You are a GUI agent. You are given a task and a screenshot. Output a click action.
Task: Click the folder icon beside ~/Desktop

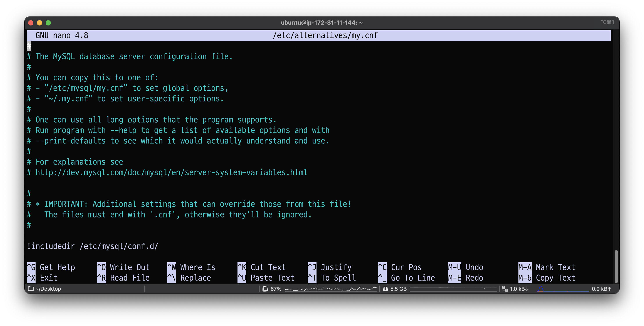[31, 288]
